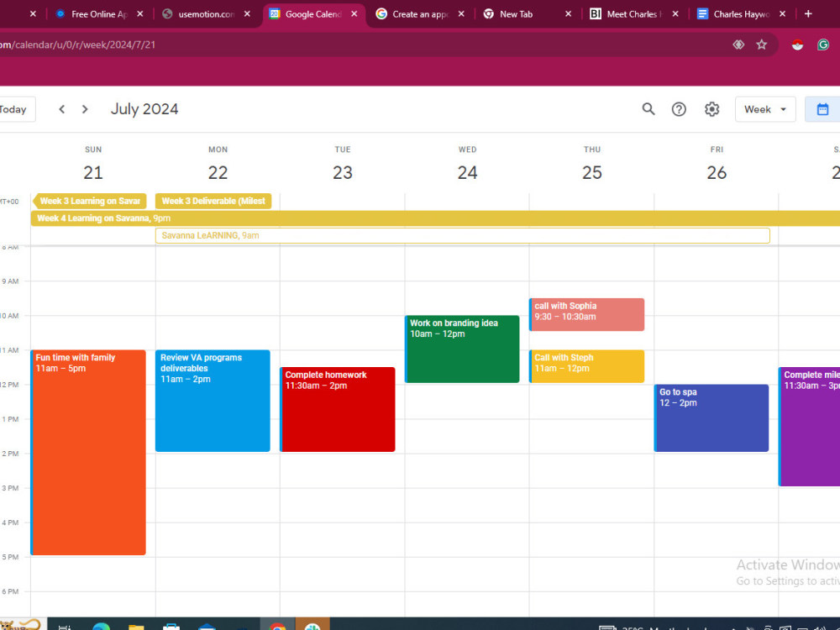Open the Grammarly extension icon
840x630 pixels.
[823, 45]
